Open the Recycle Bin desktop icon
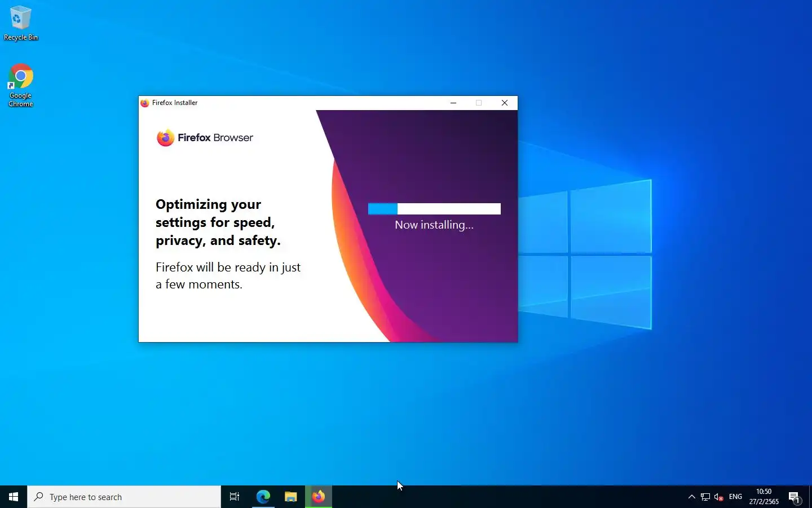The width and height of the screenshot is (812, 508). [20, 24]
